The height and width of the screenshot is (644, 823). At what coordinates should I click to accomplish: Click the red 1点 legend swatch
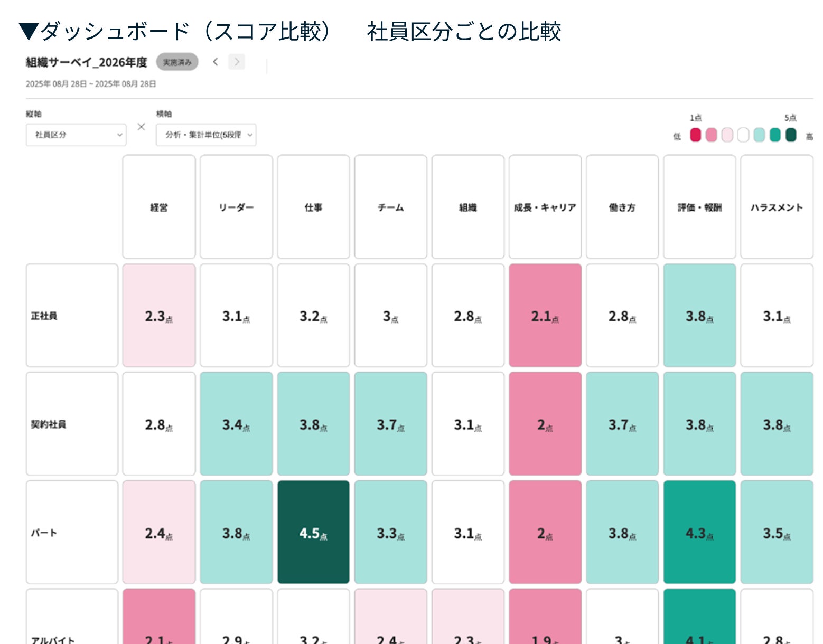pos(695,135)
